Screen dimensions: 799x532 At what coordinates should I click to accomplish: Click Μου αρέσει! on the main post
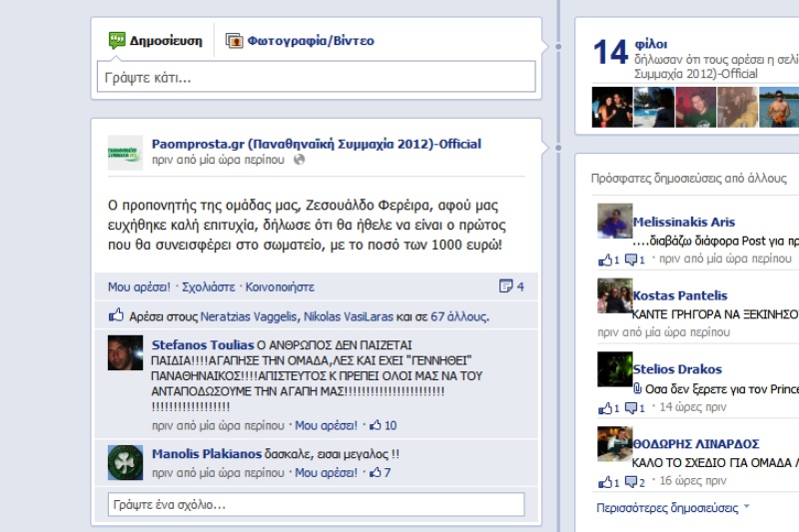point(139,287)
